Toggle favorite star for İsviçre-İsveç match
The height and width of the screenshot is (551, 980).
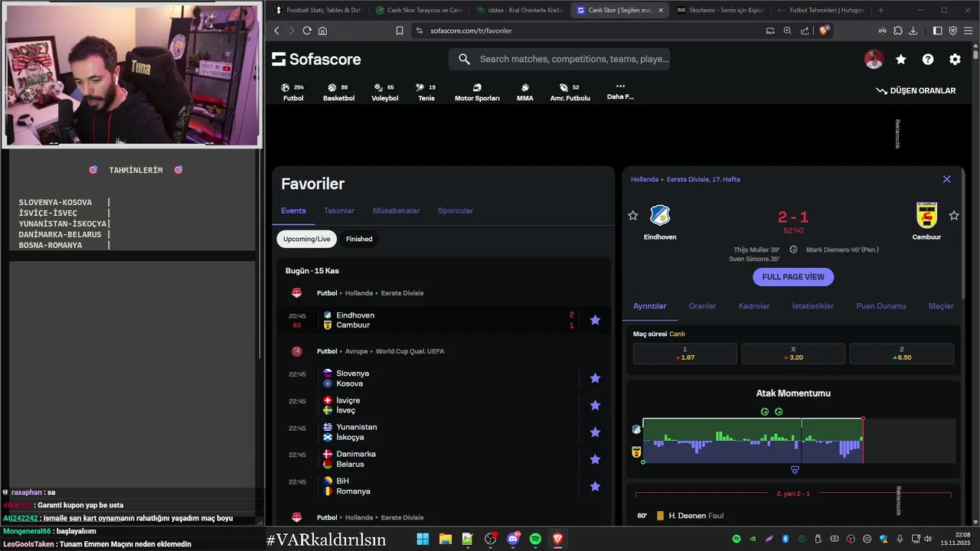pos(595,405)
